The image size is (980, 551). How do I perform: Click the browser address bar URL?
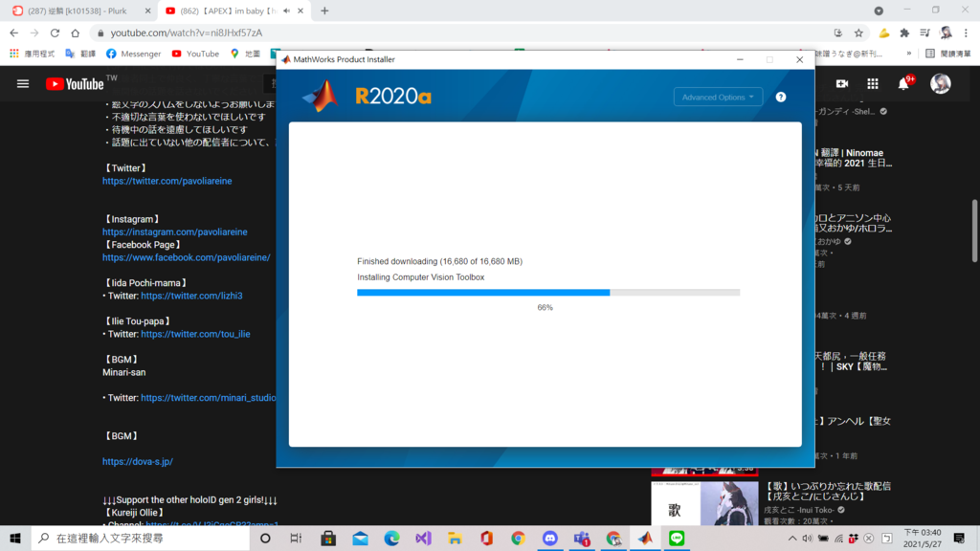[187, 33]
